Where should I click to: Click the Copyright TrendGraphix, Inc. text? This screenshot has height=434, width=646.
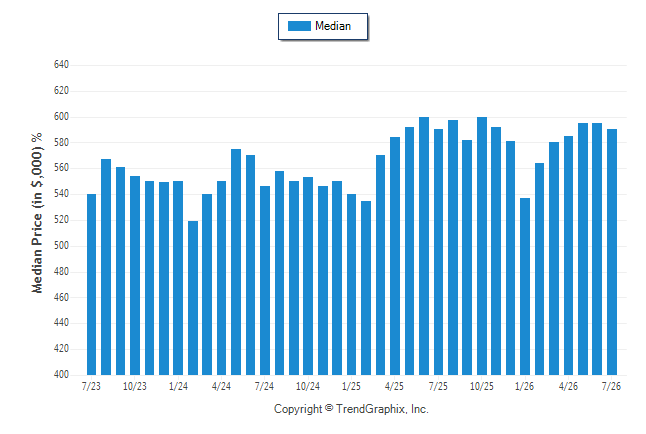tap(351, 409)
